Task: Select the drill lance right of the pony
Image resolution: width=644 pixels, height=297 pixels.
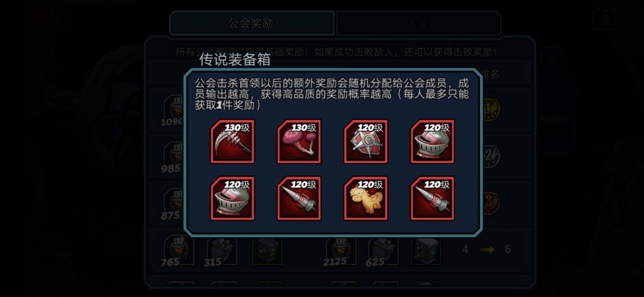Action: [432, 199]
